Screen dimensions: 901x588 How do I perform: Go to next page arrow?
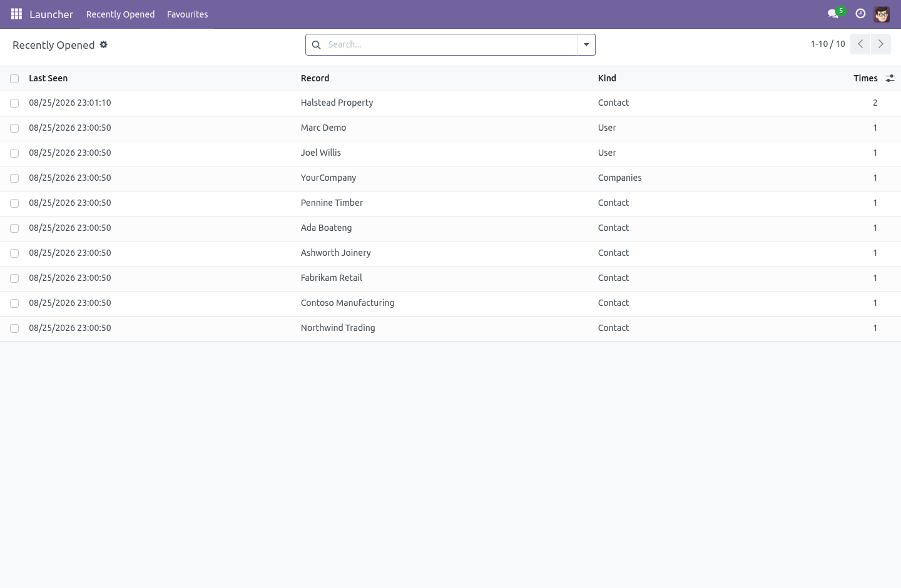tap(881, 44)
